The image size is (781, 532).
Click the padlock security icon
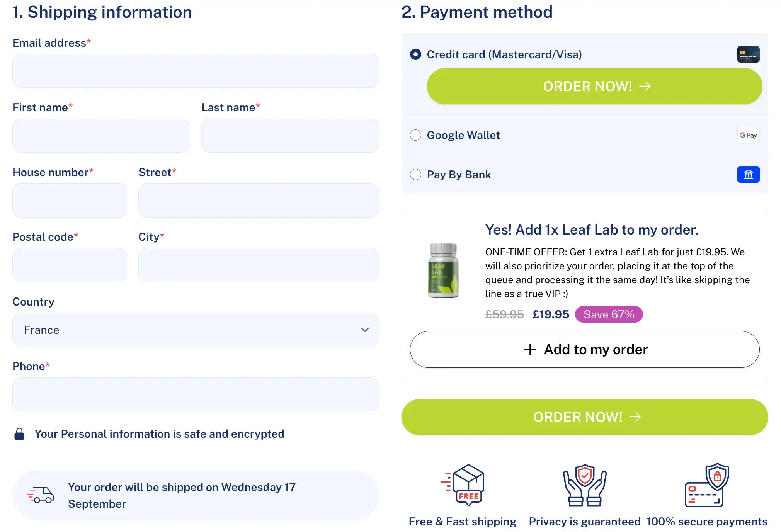(19, 434)
